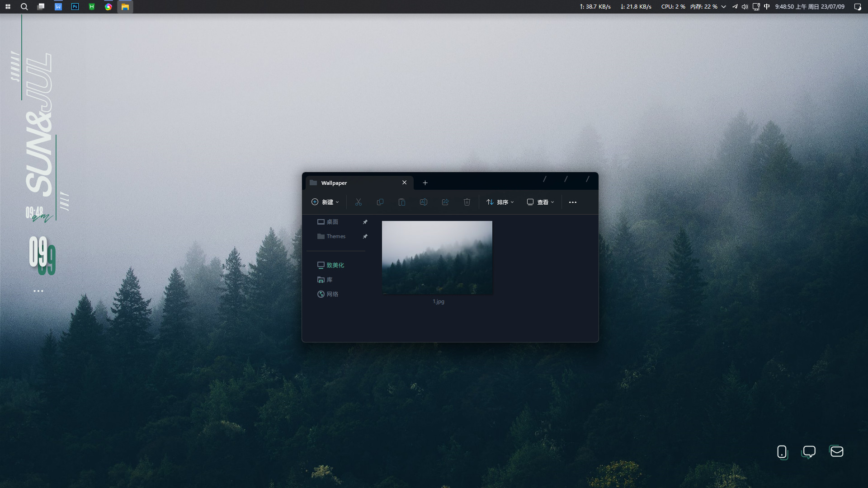
Task: Open the 致美化 item in sidebar
Action: click(x=335, y=265)
